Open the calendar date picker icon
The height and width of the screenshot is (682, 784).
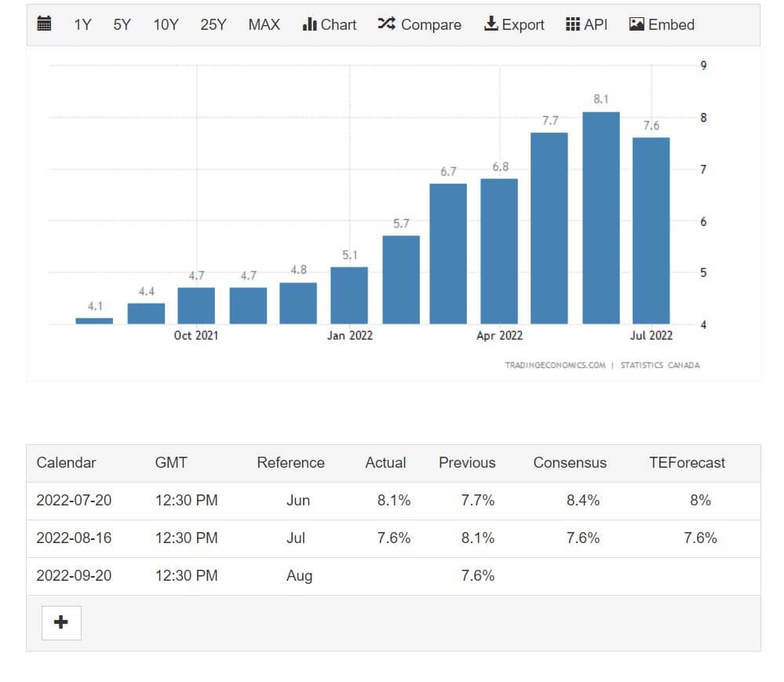[x=45, y=24]
